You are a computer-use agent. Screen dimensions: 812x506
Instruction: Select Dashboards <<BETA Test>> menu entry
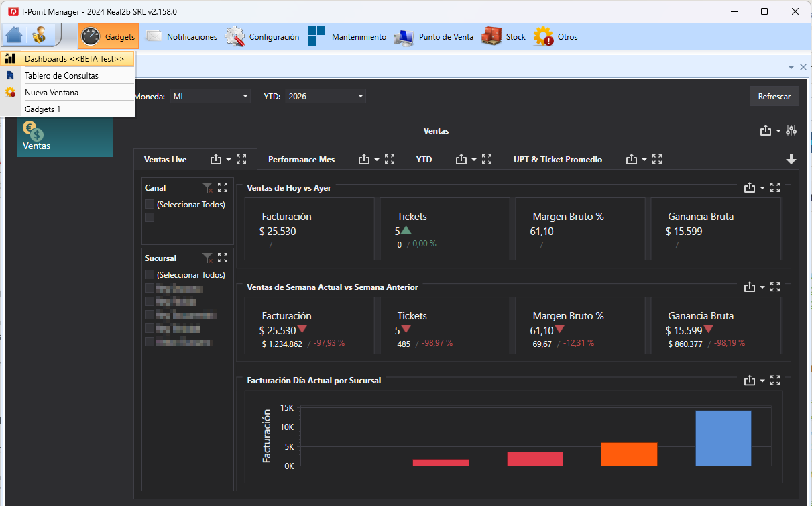[x=68, y=59]
